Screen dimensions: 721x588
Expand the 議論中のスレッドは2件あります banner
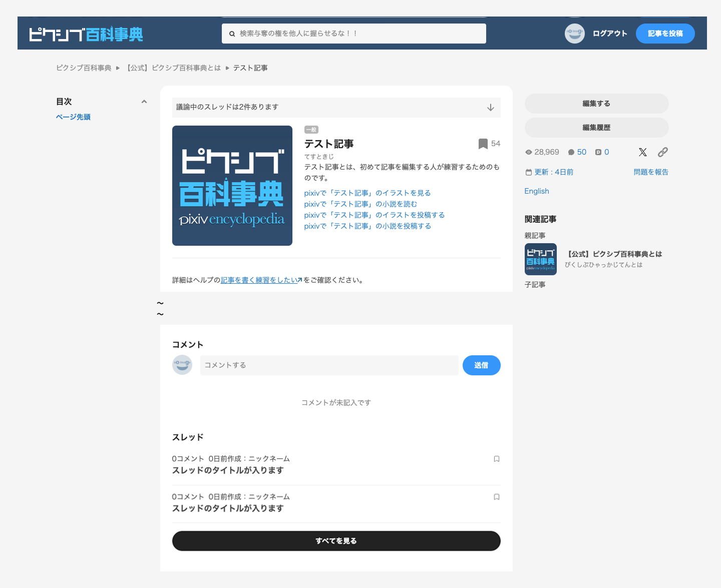[336, 107]
